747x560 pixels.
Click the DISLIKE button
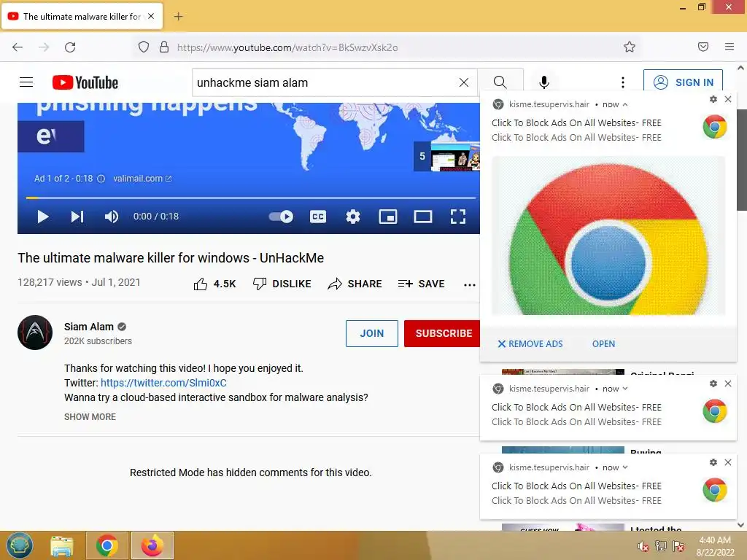pos(282,284)
